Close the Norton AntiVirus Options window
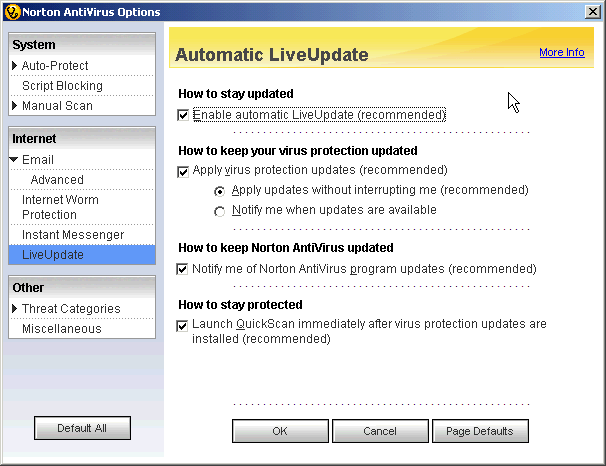 tap(592, 10)
